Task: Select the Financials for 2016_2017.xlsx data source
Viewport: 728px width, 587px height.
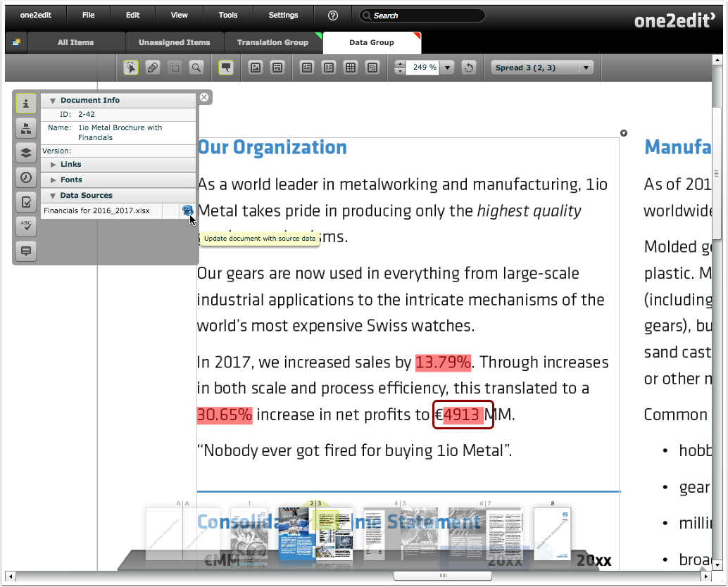Action: tap(96, 210)
